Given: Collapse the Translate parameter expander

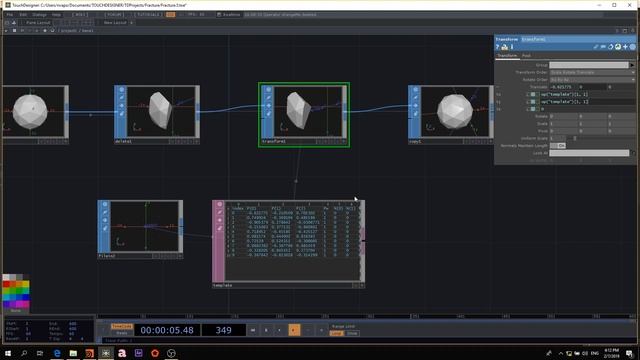Looking at the screenshot, I should click(x=498, y=87).
